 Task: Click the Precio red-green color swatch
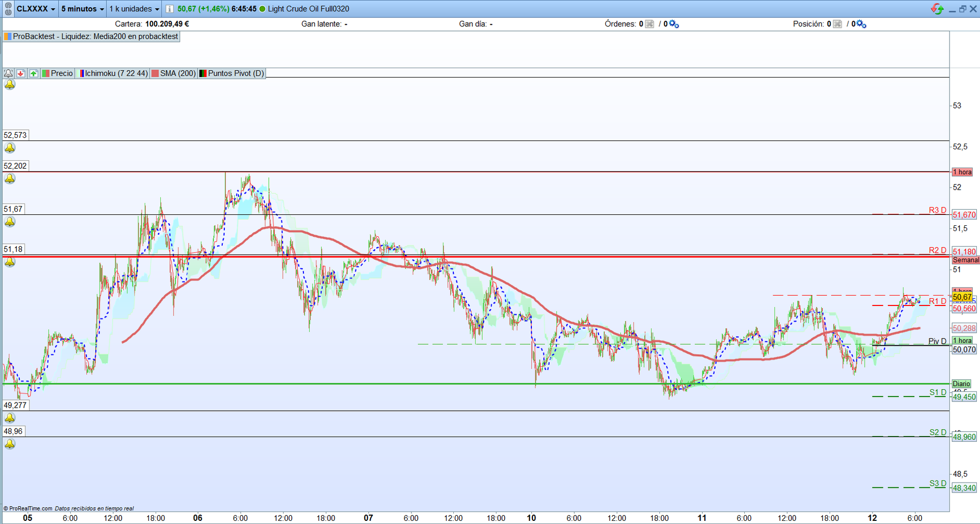(46, 73)
